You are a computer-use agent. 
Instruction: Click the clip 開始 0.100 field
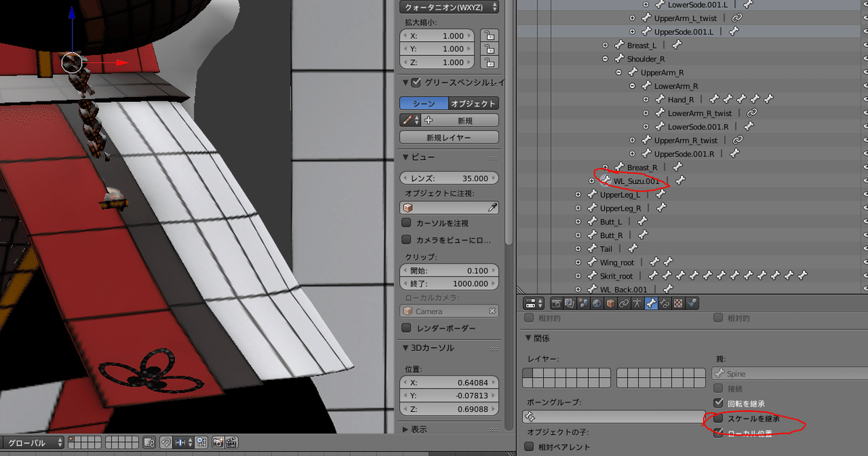pyautogui.click(x=449, y=271)
